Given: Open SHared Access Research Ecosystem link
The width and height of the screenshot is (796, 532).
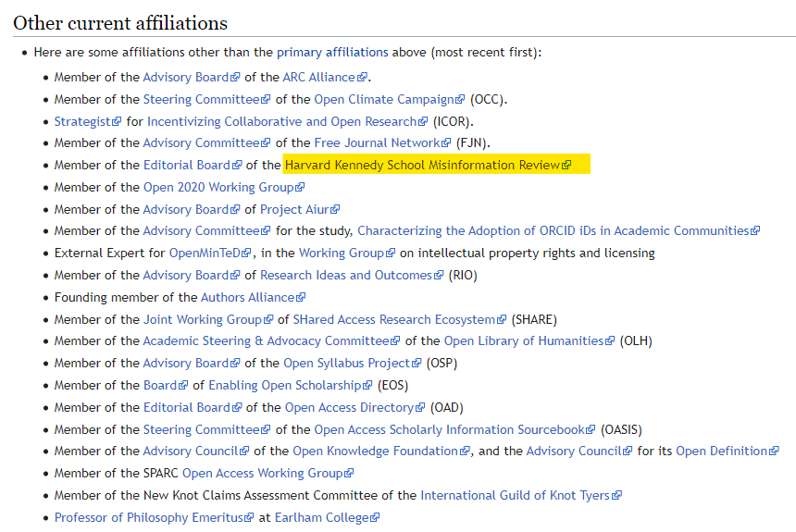Looking at the screenshot, I should (x=399, y=320).
